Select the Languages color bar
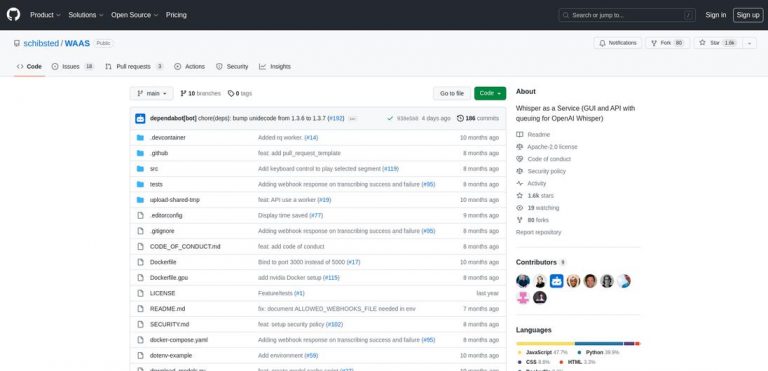This screenshot has height=371, width=768. 578,344
